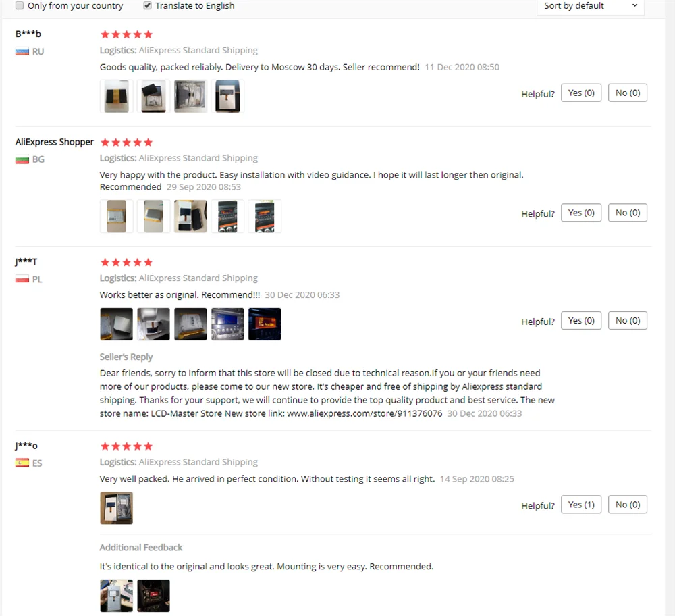The height and width of the screenshot is (616, 675).
Task: Open first photo in B***b's review
Action: [x=116, y=97]
